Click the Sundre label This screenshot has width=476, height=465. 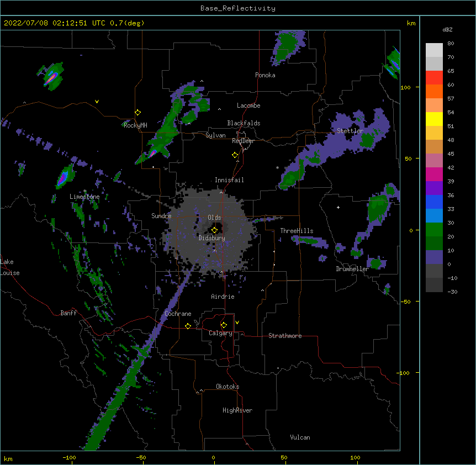coord(161,216)
